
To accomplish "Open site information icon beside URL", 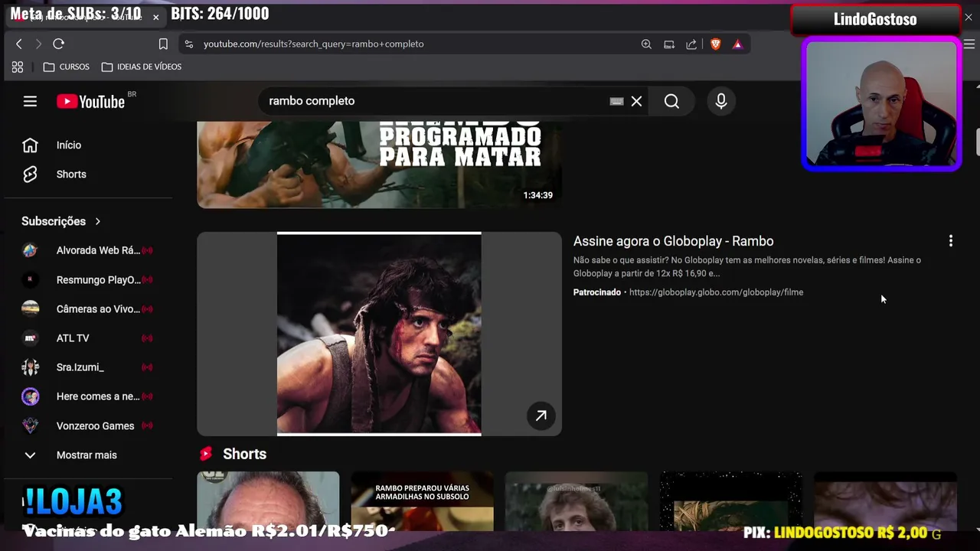I will (189, 44).
